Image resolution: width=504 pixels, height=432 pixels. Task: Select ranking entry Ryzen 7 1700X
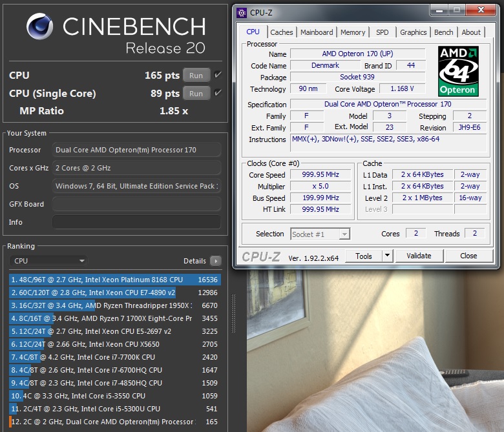(115, 318)
